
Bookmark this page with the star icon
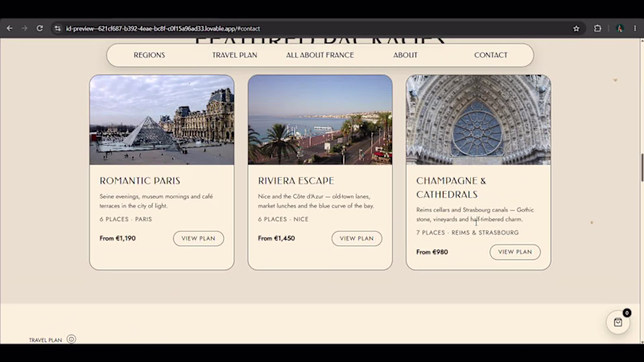coord(576,28)
